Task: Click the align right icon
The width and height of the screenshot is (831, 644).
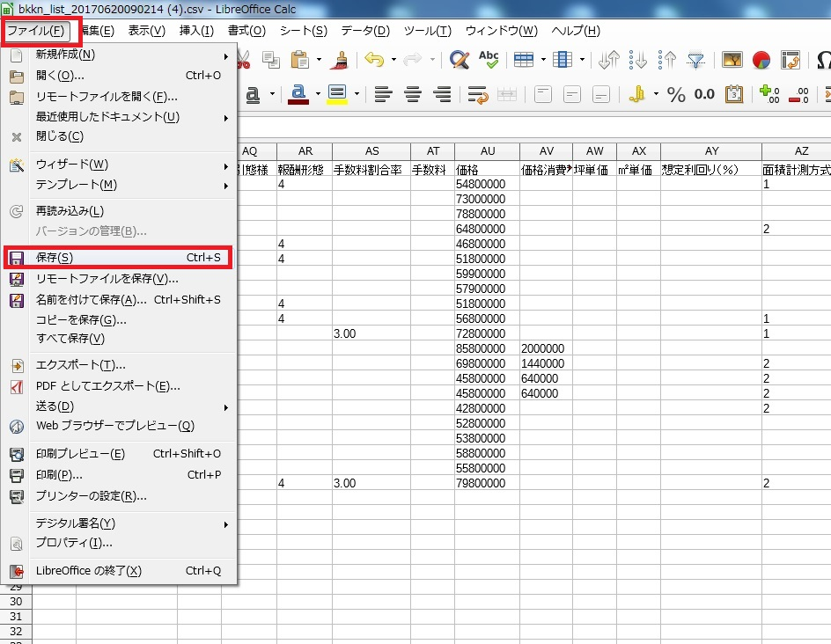Action: tap(442, 95)
